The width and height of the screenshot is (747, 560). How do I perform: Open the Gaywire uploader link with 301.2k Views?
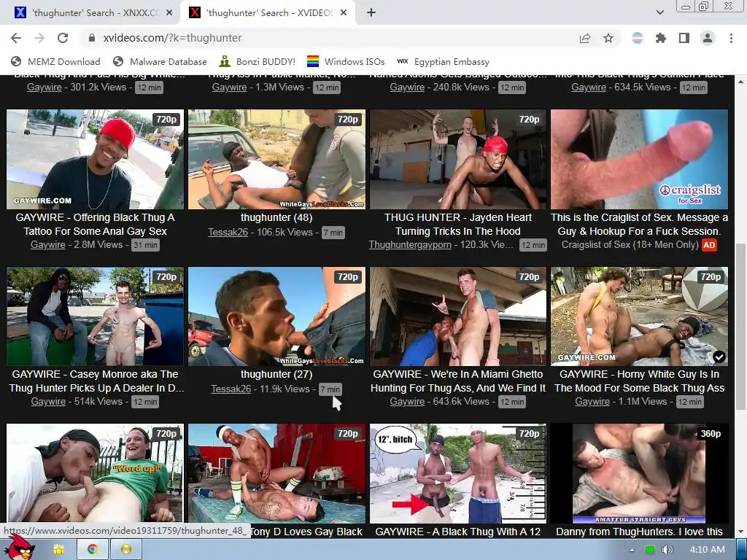click(44, 87)
